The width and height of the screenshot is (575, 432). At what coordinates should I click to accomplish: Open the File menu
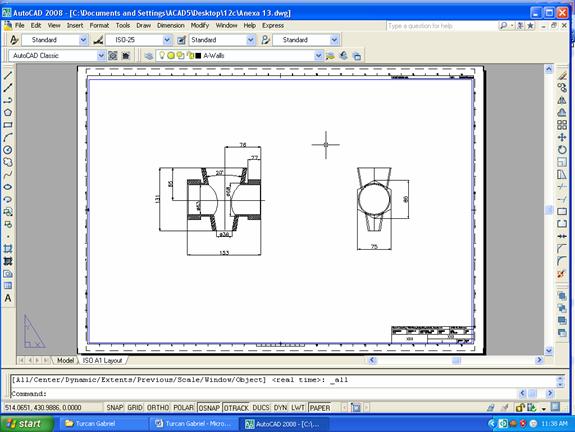19,25
